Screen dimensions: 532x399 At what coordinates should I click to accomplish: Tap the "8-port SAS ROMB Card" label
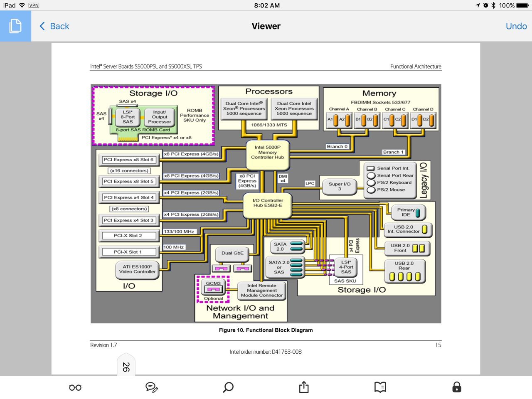143,130
